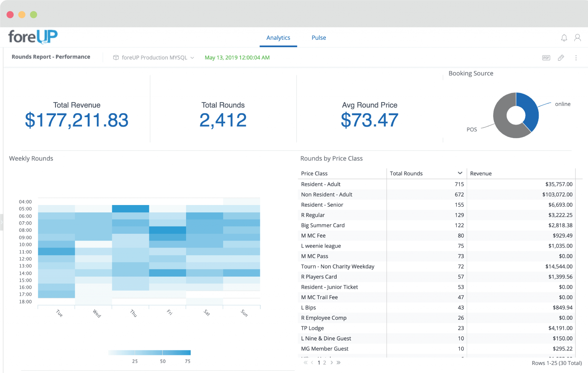This screenshot has height=373, width=588.
Task: Open the user profile icon
Action: coord(577,37)
